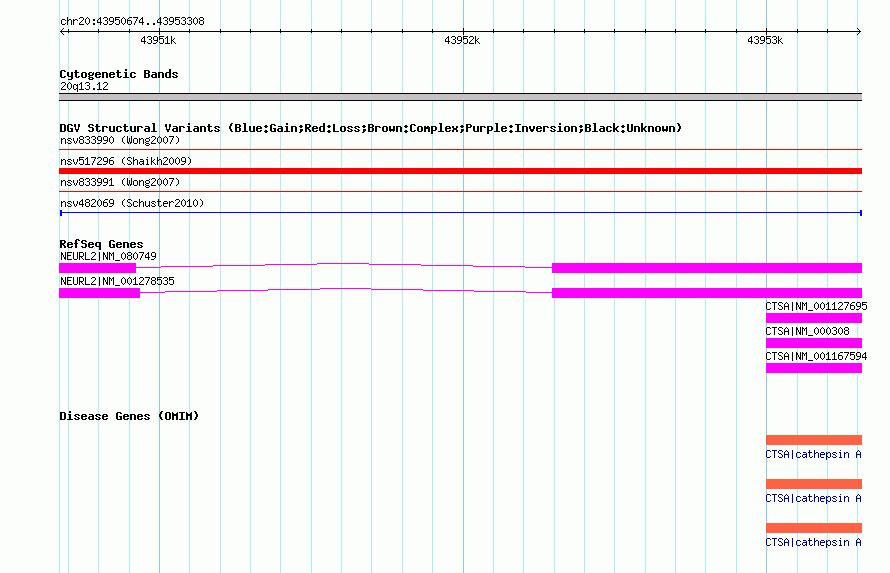
Task: Open the first CTSA|cathepsin A link
Action: (813, 454)
